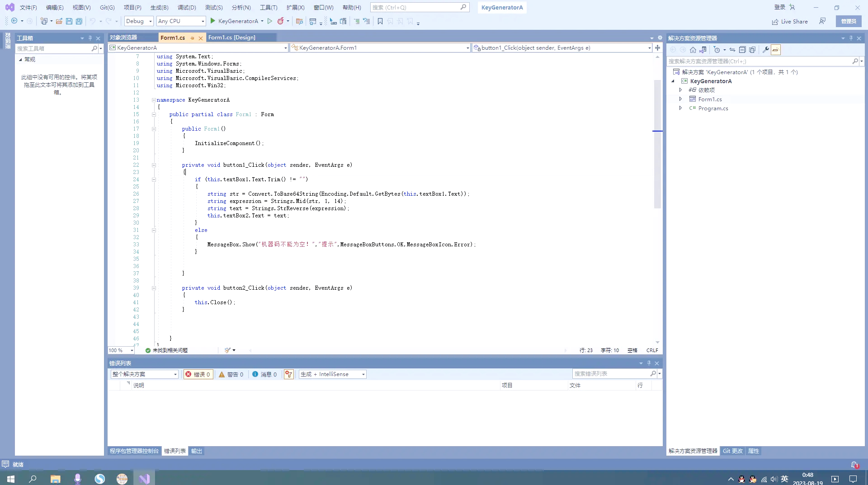
Task: Click the Open File folder icon in toolbar
Action: pos(59,21)
